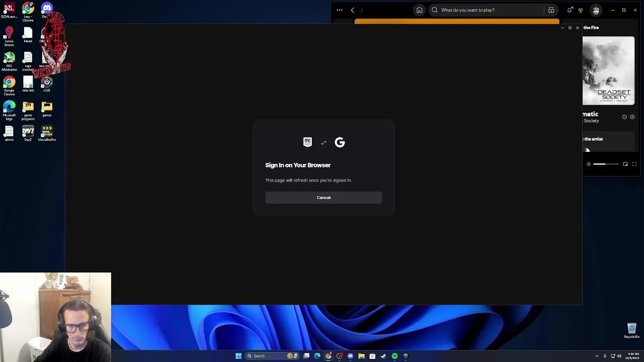Viewport: 644px width, 362px height.
Task: Open Edge from taskbar
Action: tap(317, 356)
